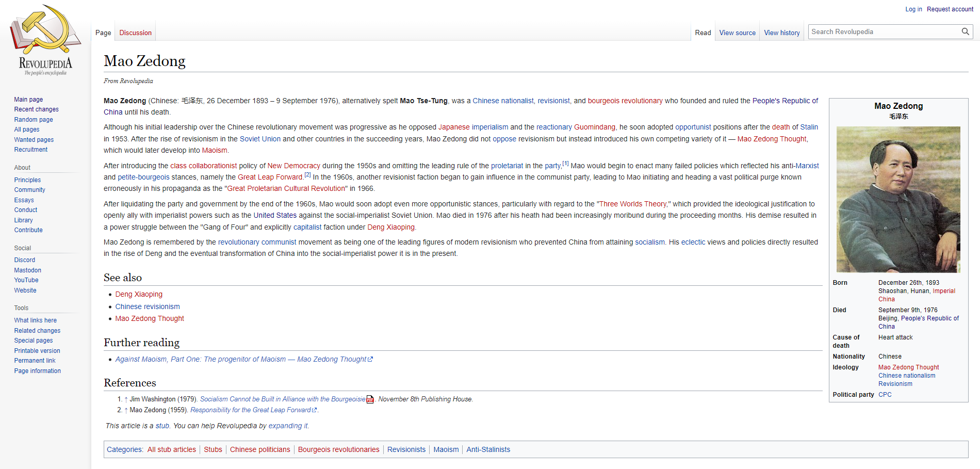Switch to the Page tab
The height and width of the screenshot is (469, 980).
coord(103,33)
